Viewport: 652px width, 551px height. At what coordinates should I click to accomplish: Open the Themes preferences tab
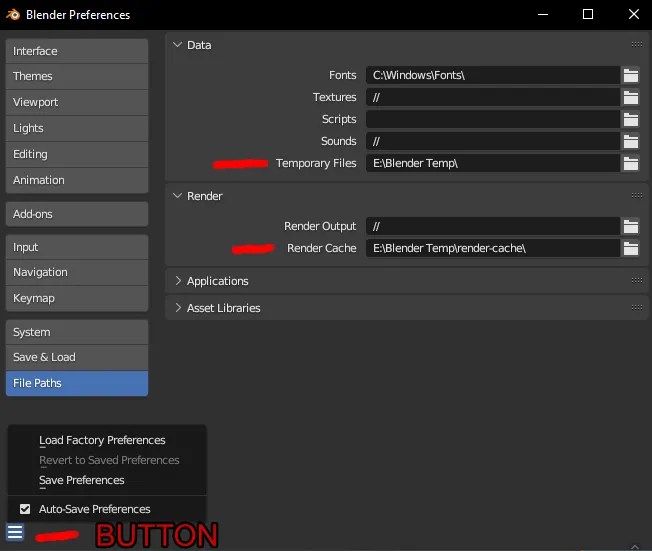77,77
